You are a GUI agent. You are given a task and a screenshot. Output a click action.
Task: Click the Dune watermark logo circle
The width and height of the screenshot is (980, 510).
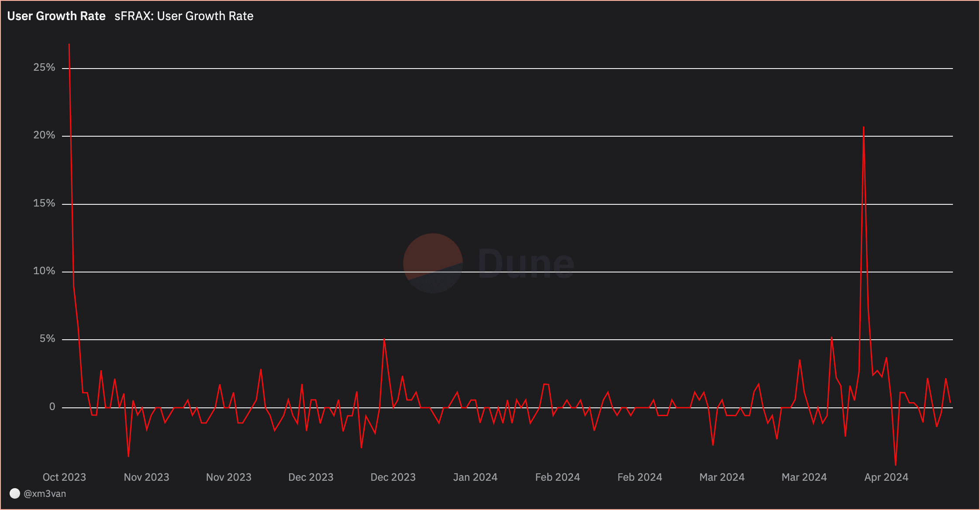click(432, 263)
